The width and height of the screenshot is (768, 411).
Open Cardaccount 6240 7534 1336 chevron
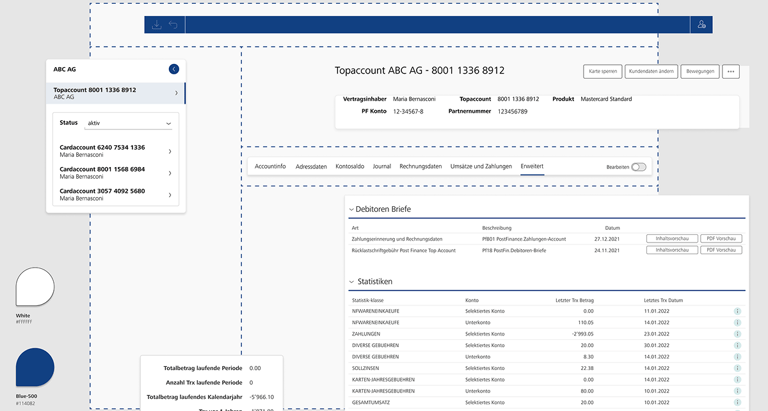170,151
